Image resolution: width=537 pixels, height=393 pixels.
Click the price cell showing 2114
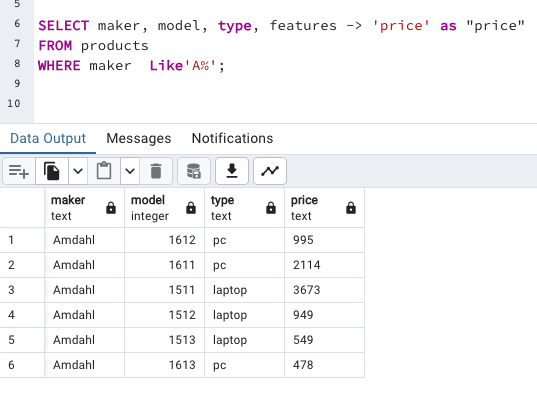[x=324, y=265]
